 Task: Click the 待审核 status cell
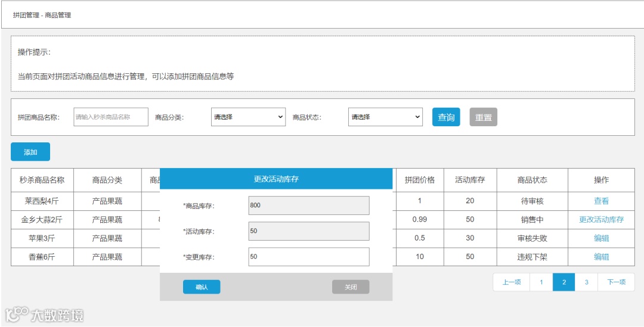(532, 201)
